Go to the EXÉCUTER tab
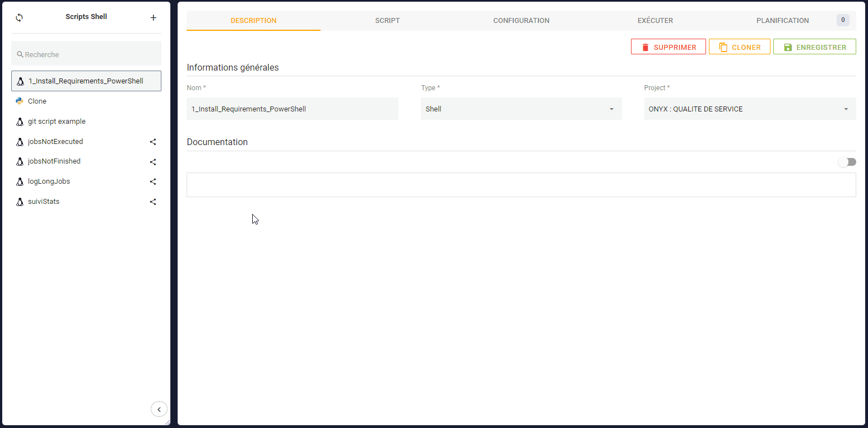This screenshot has width=868, height=428. (x=655, y=21)
